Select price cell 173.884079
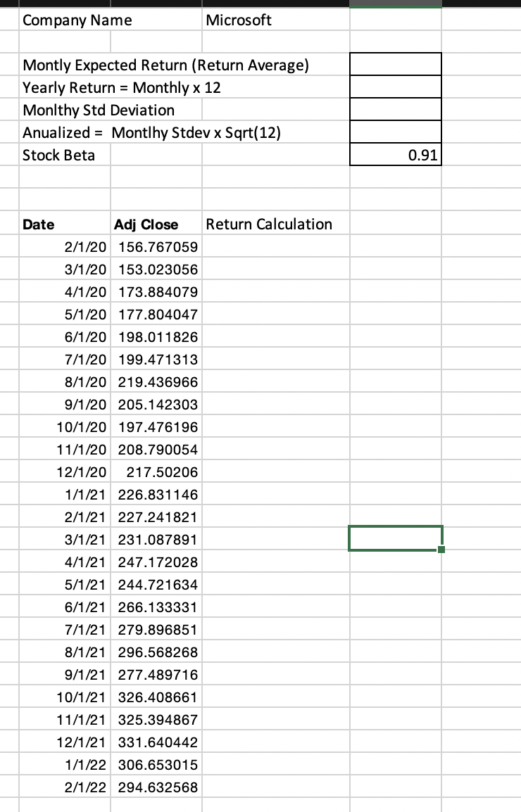This screenshot has width=521, height=812. tap(156, 291)
